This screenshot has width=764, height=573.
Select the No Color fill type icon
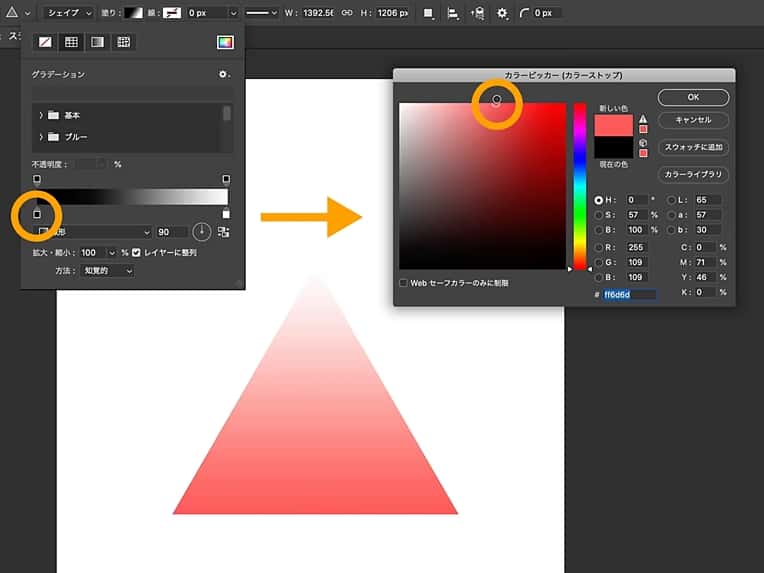[45, 42]
